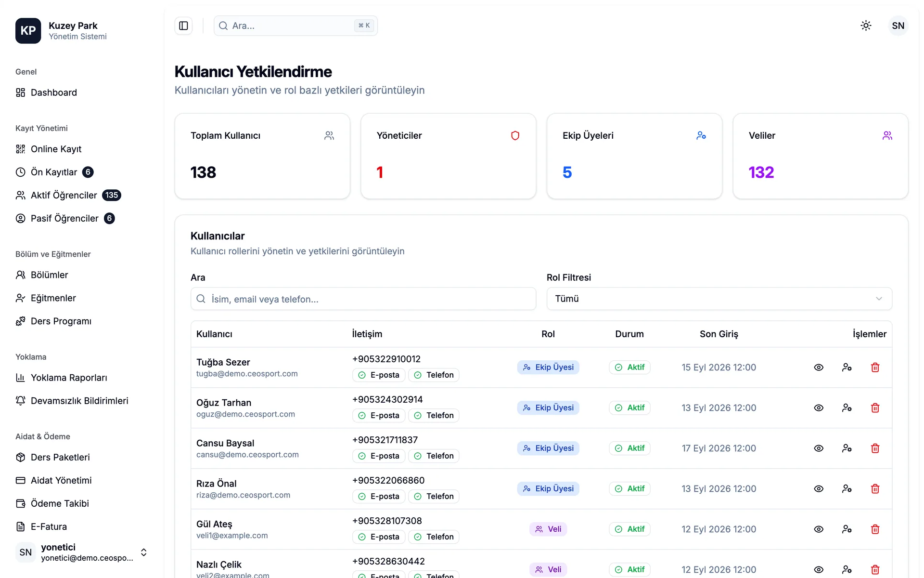Delete user Tuğba Sezer with trash icon
The width and height of the screenshot is (924, 578).
click(875, 368)
